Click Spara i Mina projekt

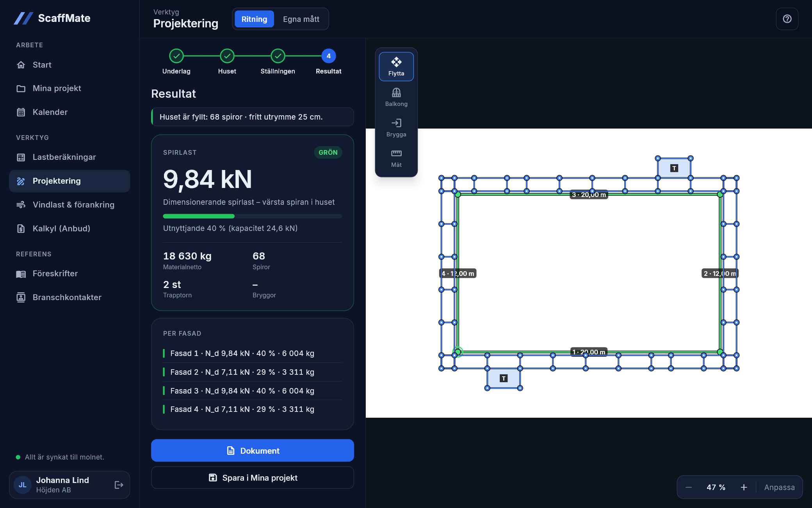[x=253, y=478]
